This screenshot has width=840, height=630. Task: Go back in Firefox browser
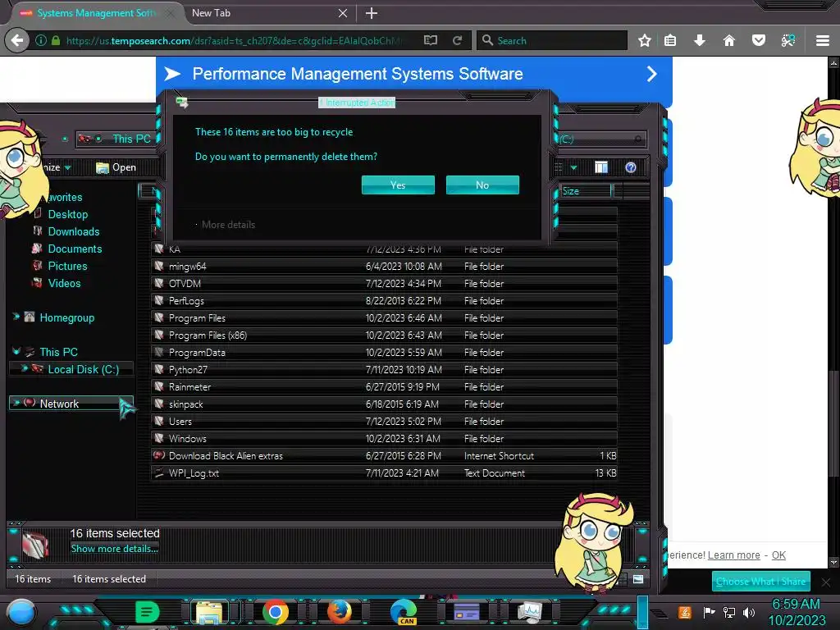click(16, 40)
